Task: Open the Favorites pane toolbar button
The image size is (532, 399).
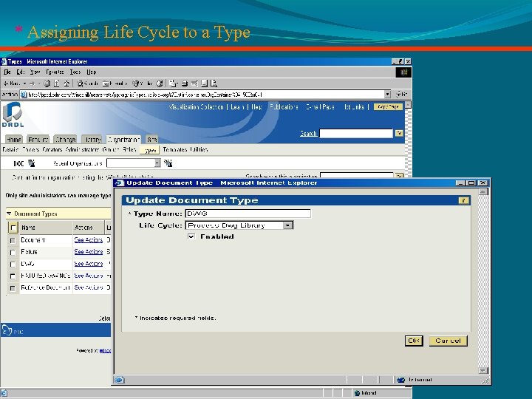Action: (x=115, y=83)
